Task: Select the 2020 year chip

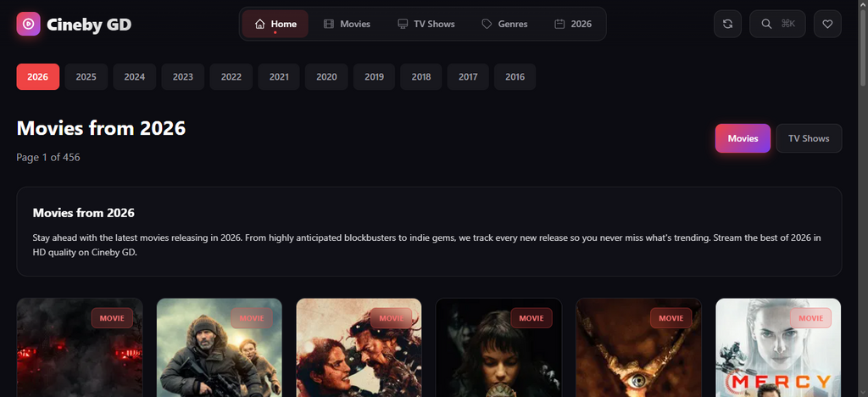Action: click(326, 77)
